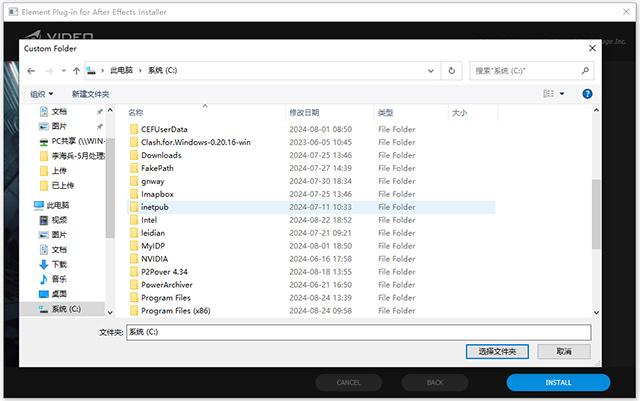Select the PowerArchiver folder
Image resolution: width=640 pixels, height=401 pixels.
(167, 285)
